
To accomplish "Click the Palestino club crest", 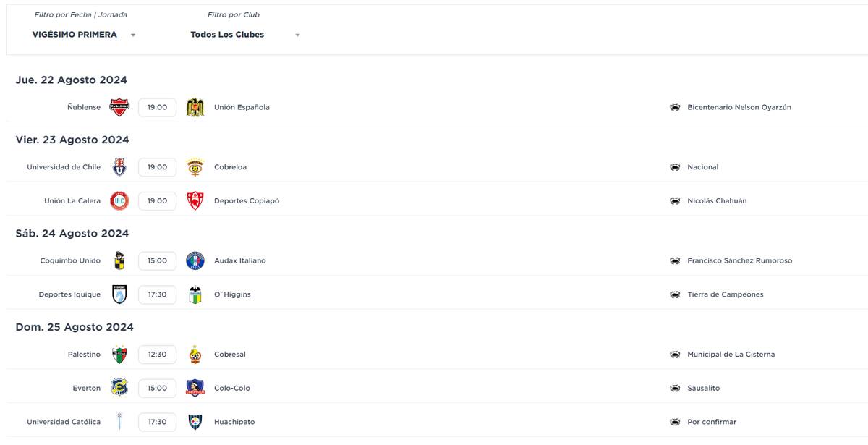I will 119,355.
